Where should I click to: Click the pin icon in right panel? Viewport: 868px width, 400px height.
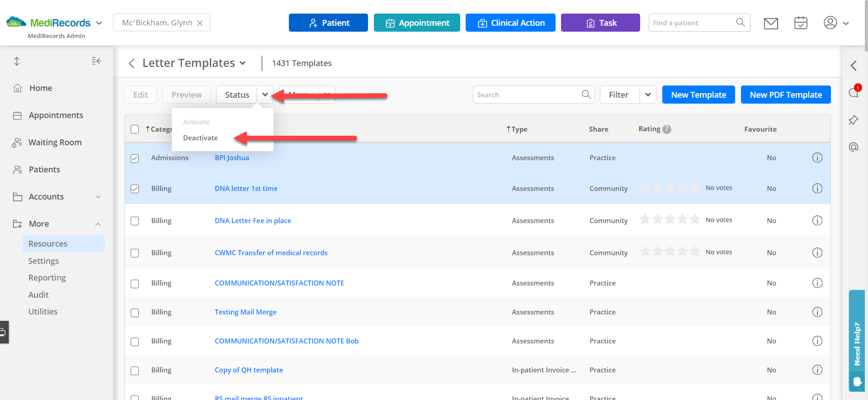click(x=854, y=120)
